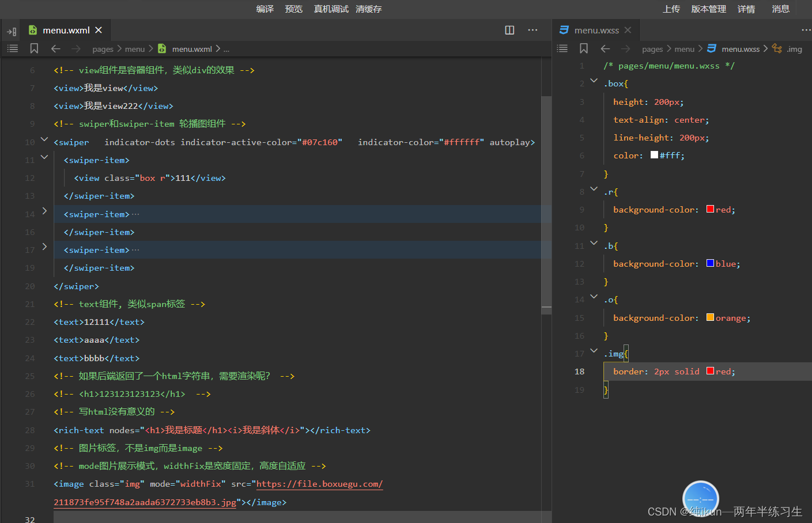Expand the folded swiper-item on line 14
Screen dimensions: 812x523
tap(44, 211)
